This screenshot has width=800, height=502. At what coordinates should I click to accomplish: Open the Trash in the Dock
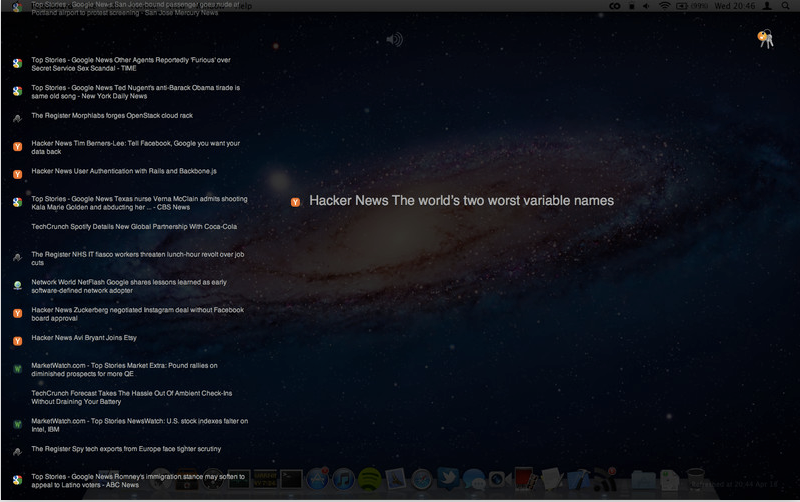(x=695, y=479)
